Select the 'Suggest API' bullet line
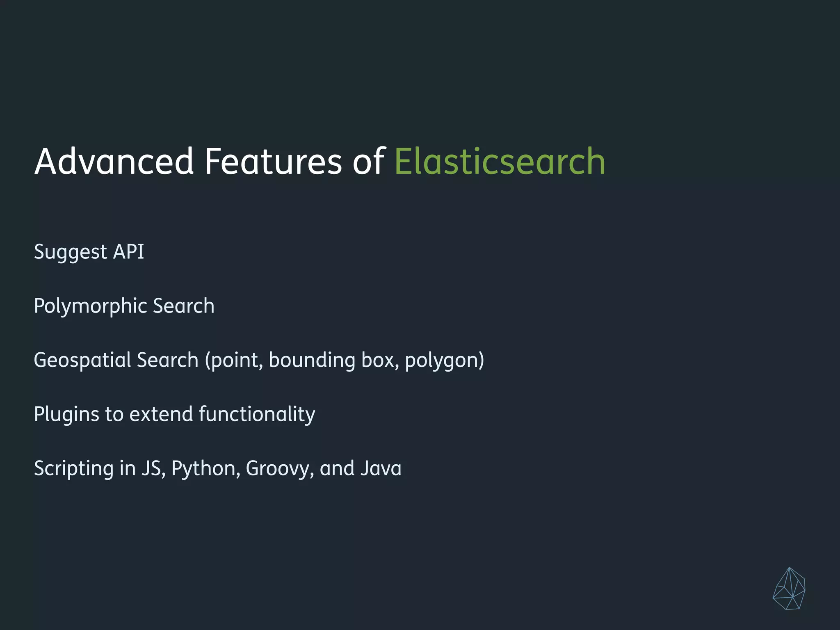This screenshot has height=630, width=840. [x=89, y=251]
